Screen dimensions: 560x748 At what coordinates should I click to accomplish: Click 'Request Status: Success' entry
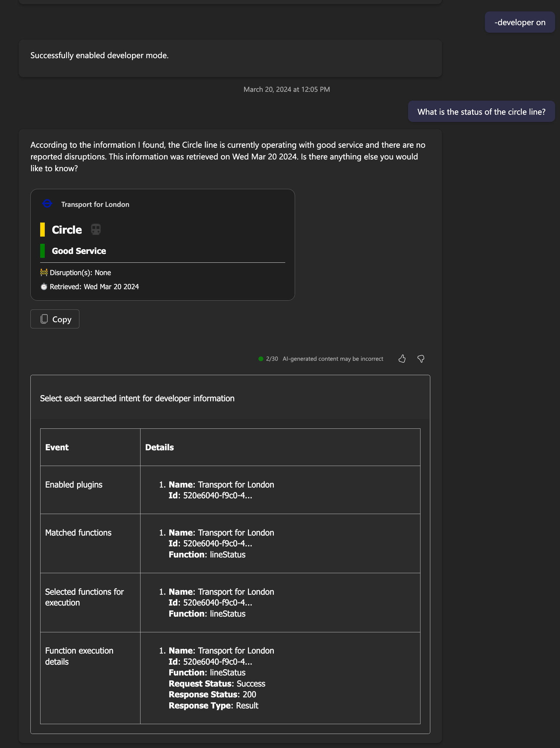pos(217,683)
